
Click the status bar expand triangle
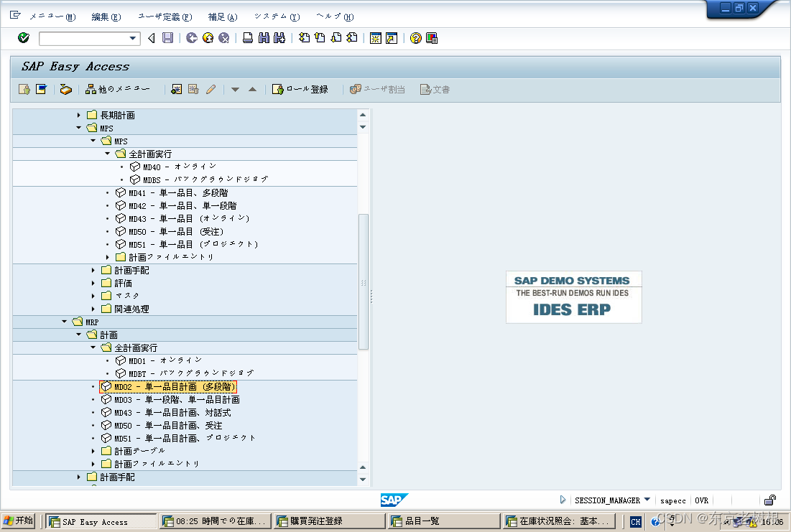tap(563, 500)
